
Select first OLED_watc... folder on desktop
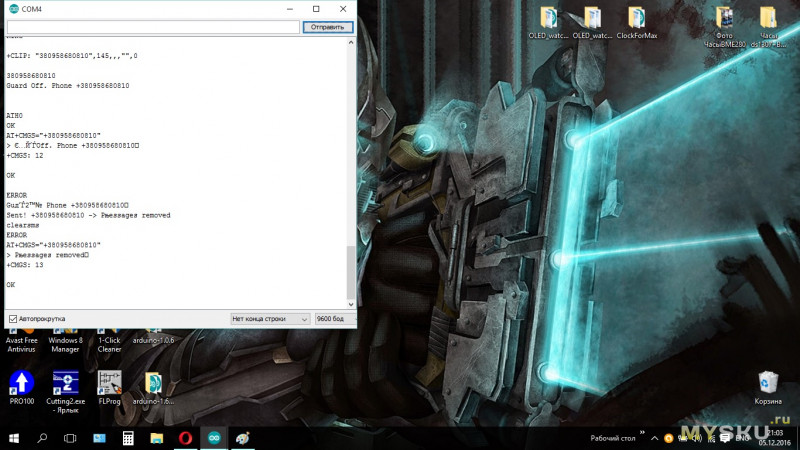point(548,22)
